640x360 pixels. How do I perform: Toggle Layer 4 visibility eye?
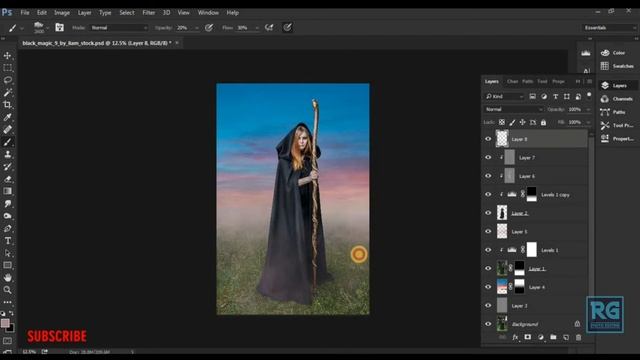click(x=488, y=287)
